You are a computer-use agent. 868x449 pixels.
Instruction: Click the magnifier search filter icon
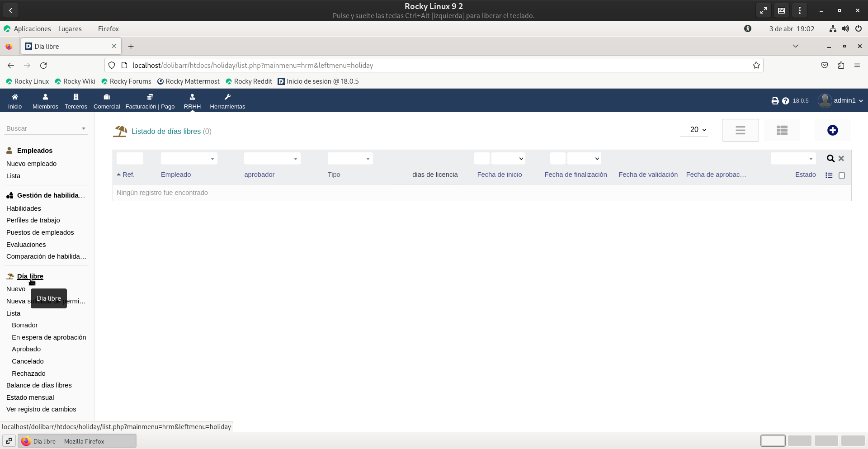pos(830,159)
